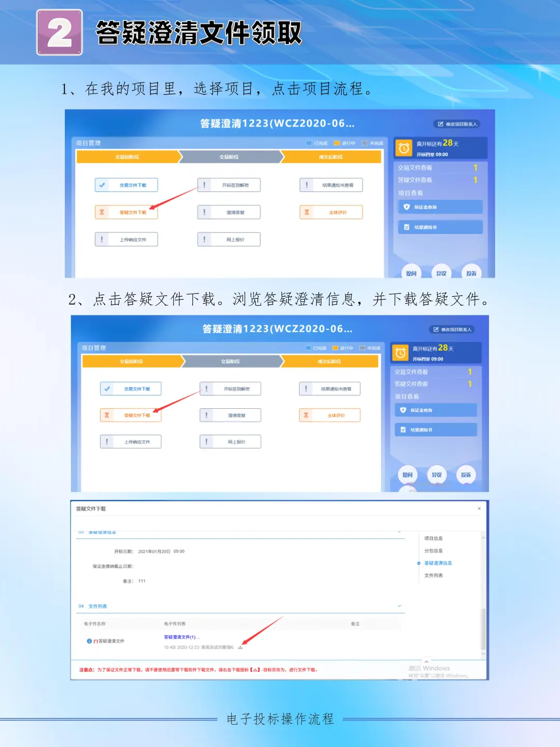Select 项目信息 in the dialog sidebar
Viewport: 560px width, 747px height.
click(435, 537)
